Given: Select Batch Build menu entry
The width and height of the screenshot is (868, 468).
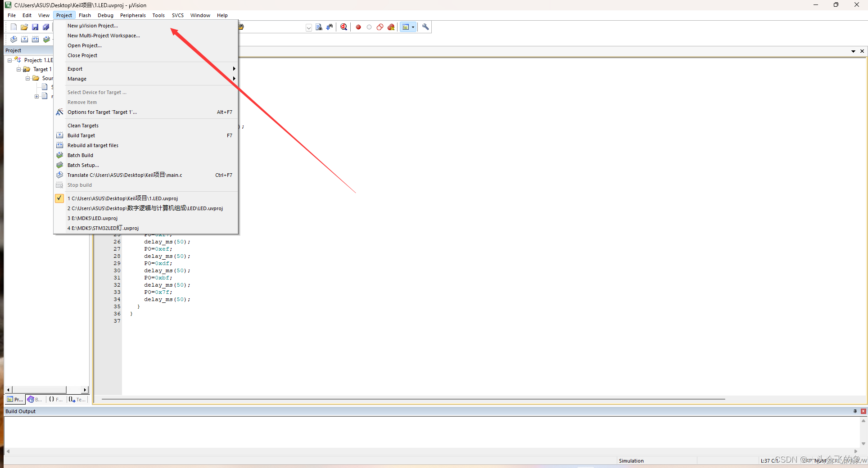Looking at the screenshot, I should [x=146, y=155].
